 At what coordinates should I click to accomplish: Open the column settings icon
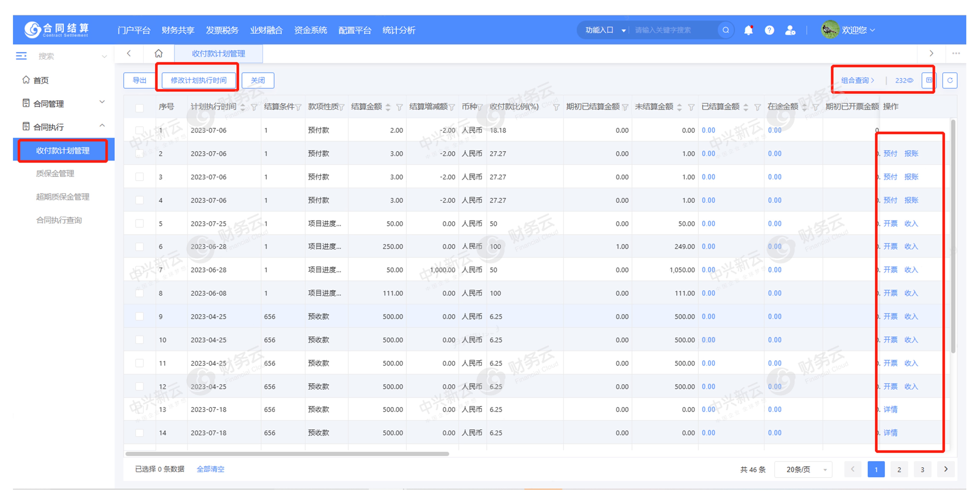929,80
